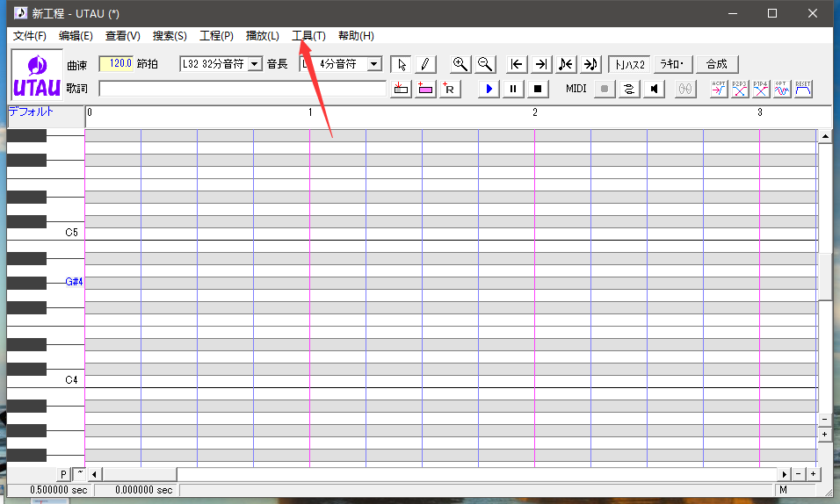840x504 pixels.
Task: Apply the P1P4 crossfade preset
Action: click(761, 89)
